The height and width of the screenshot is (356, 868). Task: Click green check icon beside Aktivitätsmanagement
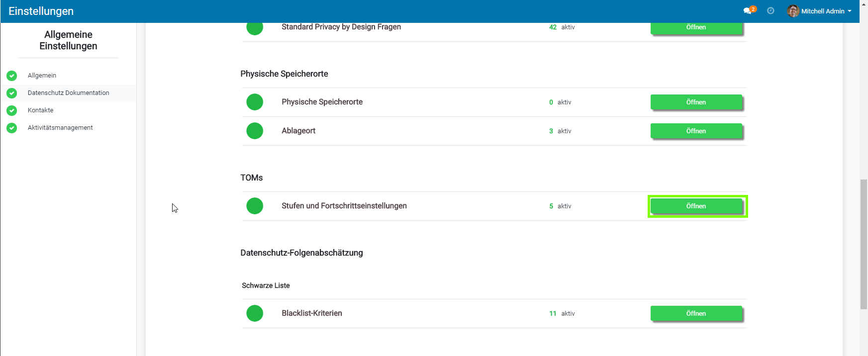tap(12, 128)
